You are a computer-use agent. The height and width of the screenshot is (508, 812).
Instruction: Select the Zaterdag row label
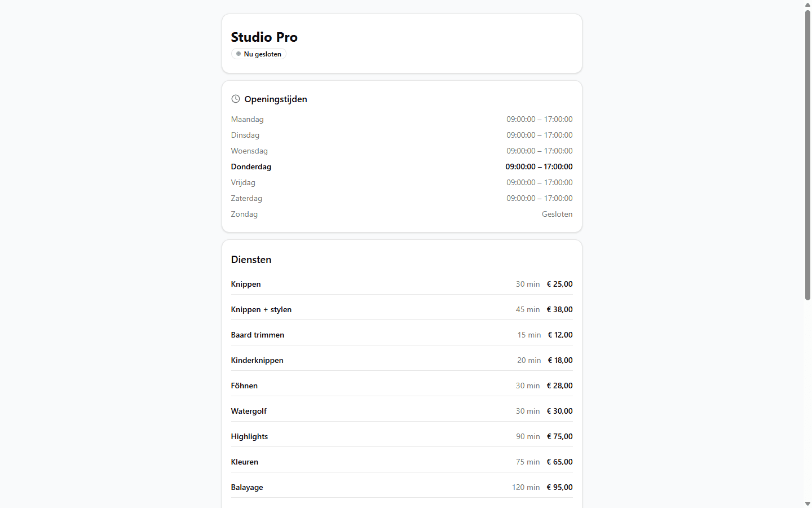pyautogui.click(x=246, y=198)
